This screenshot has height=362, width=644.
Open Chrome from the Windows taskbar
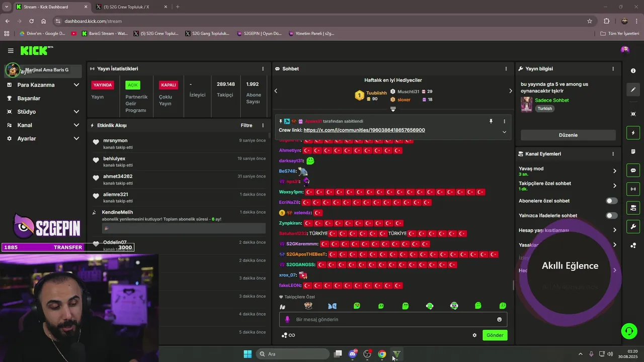[382, 354]
